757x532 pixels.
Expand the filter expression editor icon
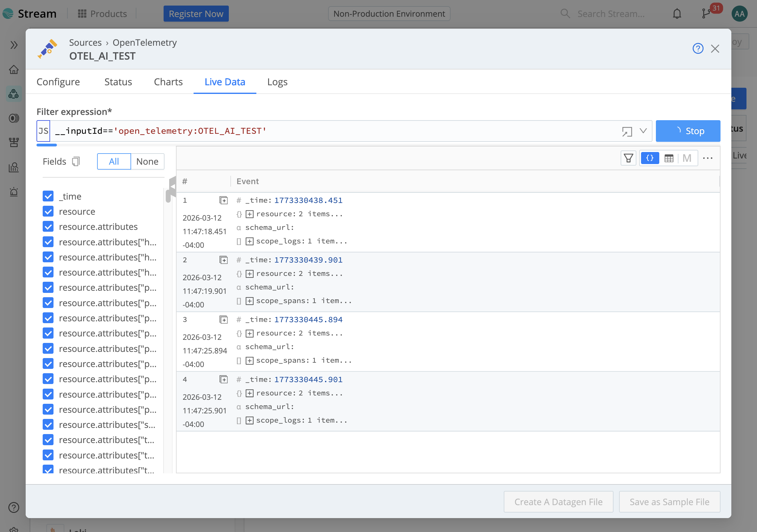(627, 131)
